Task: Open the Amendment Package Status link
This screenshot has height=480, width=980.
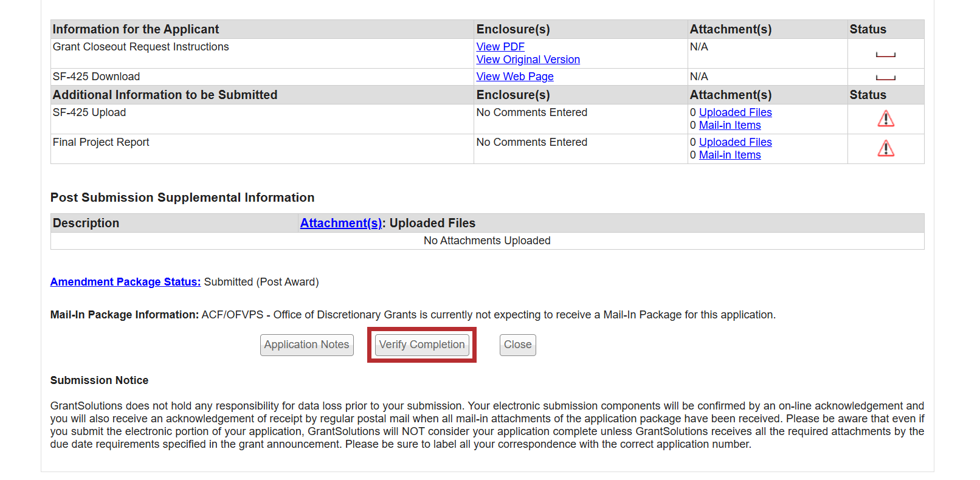Action: (125, 282)
